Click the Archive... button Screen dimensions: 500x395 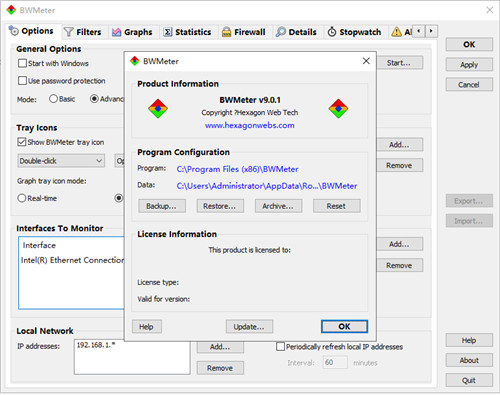pyautogui.click(x=278, y=206)
